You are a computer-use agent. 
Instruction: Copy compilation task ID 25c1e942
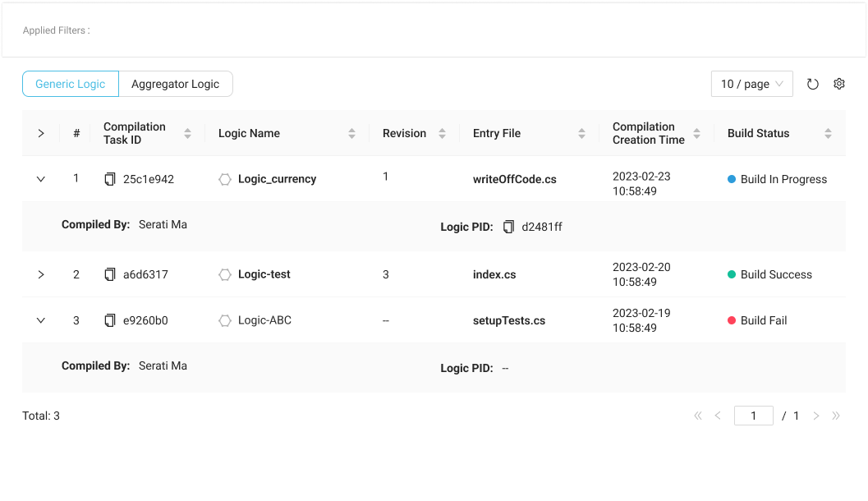point(110,179)
